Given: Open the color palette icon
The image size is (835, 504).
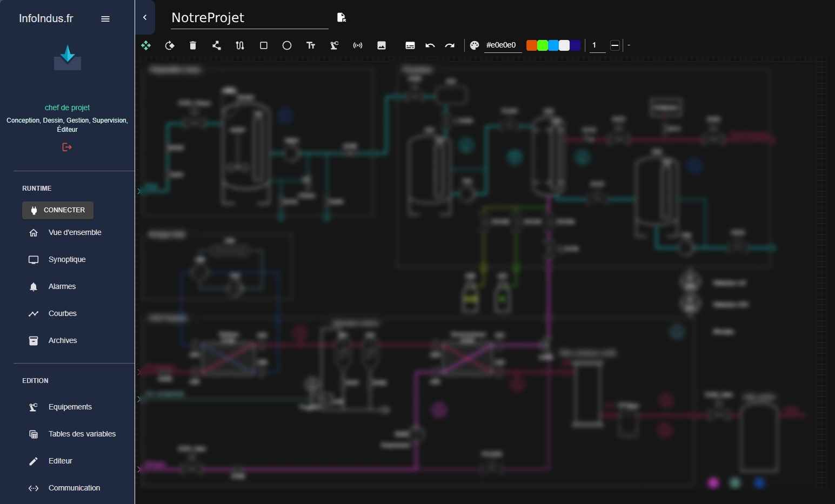Looking at the screenshot, I should point(475,45).
